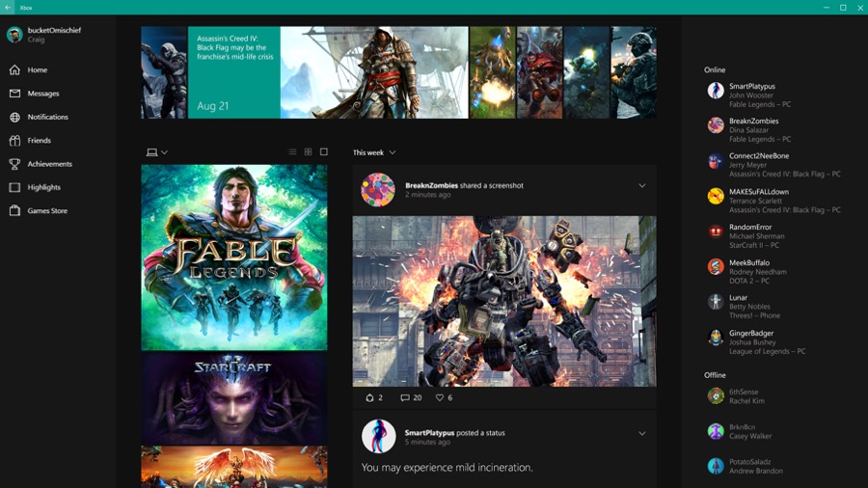Expand options chevron on BreaknZombies post

[x=642, y=185]
